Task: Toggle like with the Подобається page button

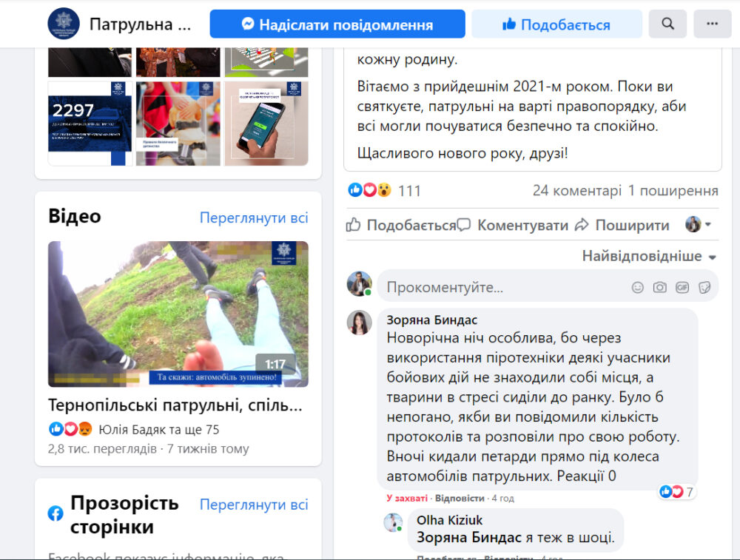Action: tap(557, 24)
